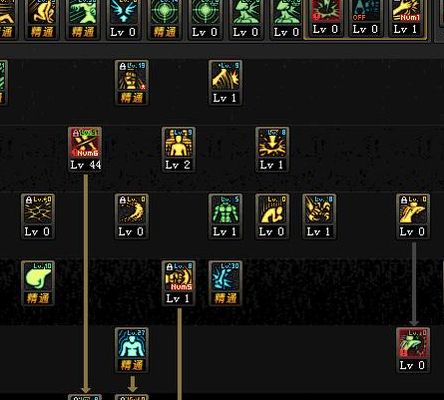444x400 pixels.
Task: Click the yellow slashing hand Lv 1 skill
Action: 225,82
